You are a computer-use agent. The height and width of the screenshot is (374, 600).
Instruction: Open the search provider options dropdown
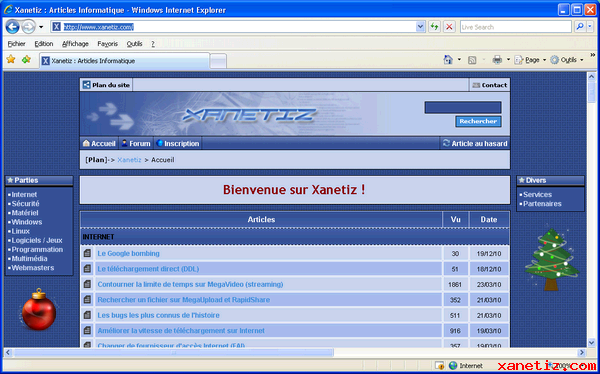pos(590,27)
